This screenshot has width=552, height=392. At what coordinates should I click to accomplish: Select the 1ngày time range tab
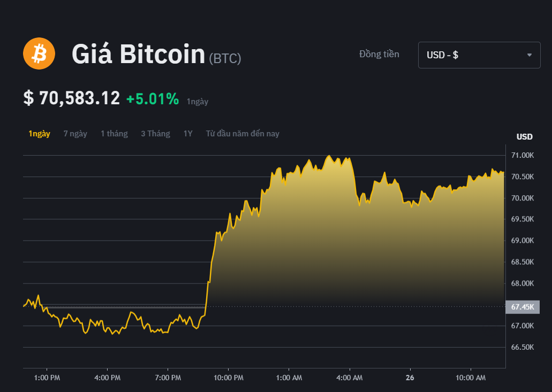39,133
